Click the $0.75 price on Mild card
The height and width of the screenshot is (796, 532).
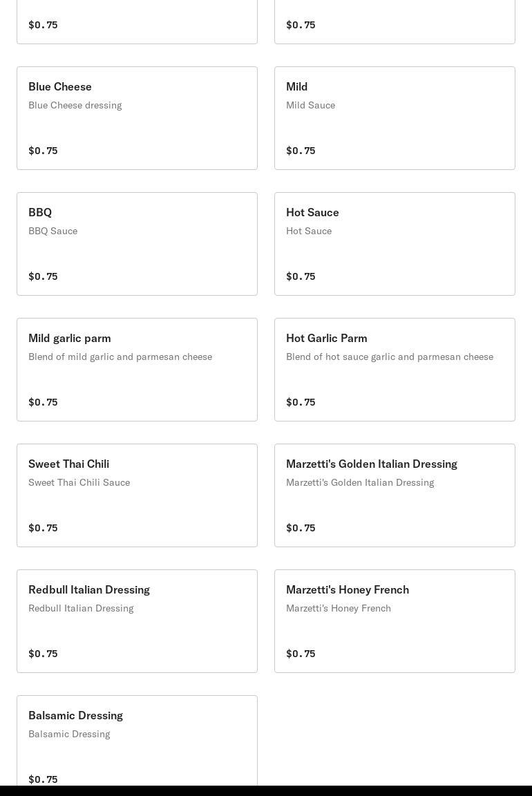301,151
